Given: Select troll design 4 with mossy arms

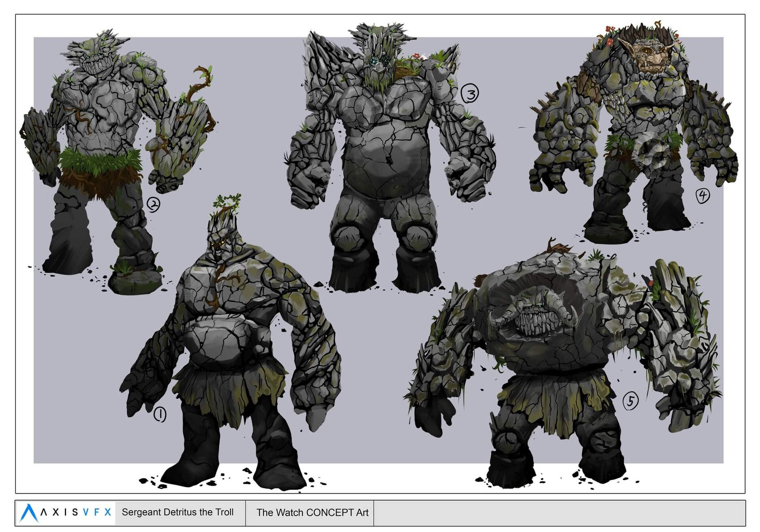Looking at the screenshot, I should pos(633,133).
